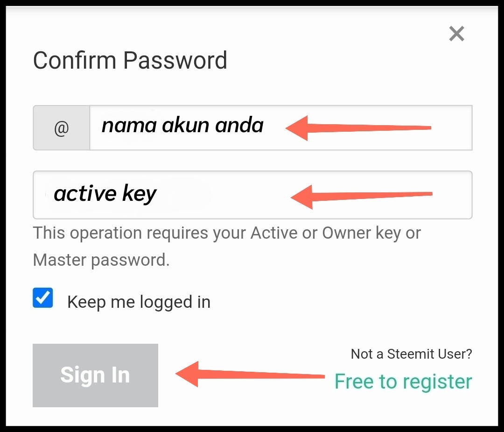
Task: Click the @ prefix icon
Action: [61, 128]
